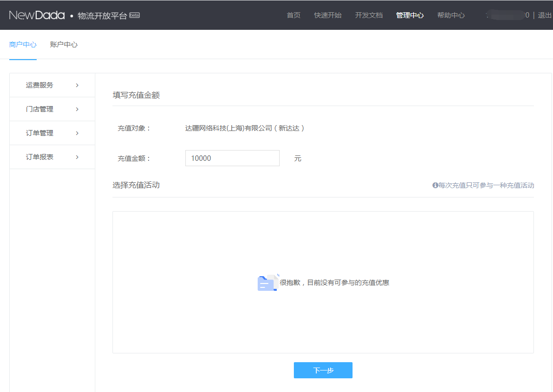Go to 首页 in top navigation
Image resolution: width=553 pixels, height=392 pixels.
pos(293,15)
